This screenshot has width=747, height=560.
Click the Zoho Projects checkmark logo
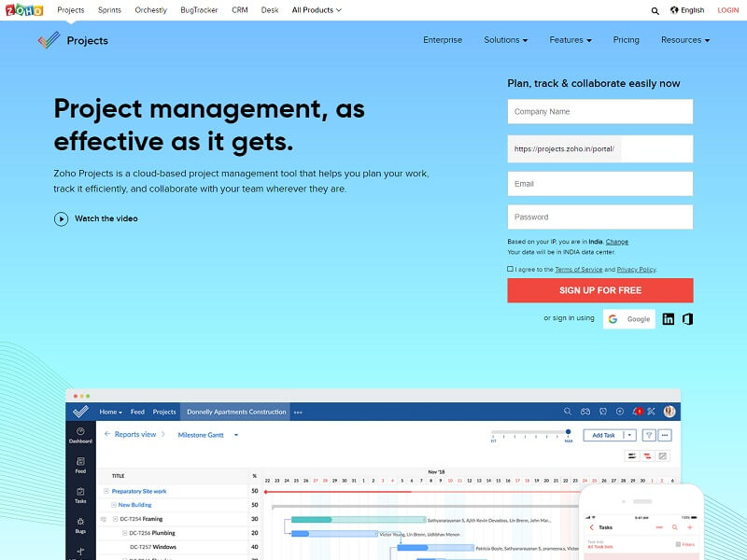click(49, 40)
